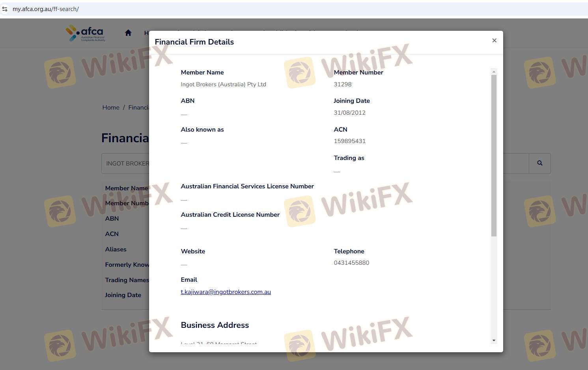Open the home icon in navigation
588x370 pixels.
click(x=128, y=33)
